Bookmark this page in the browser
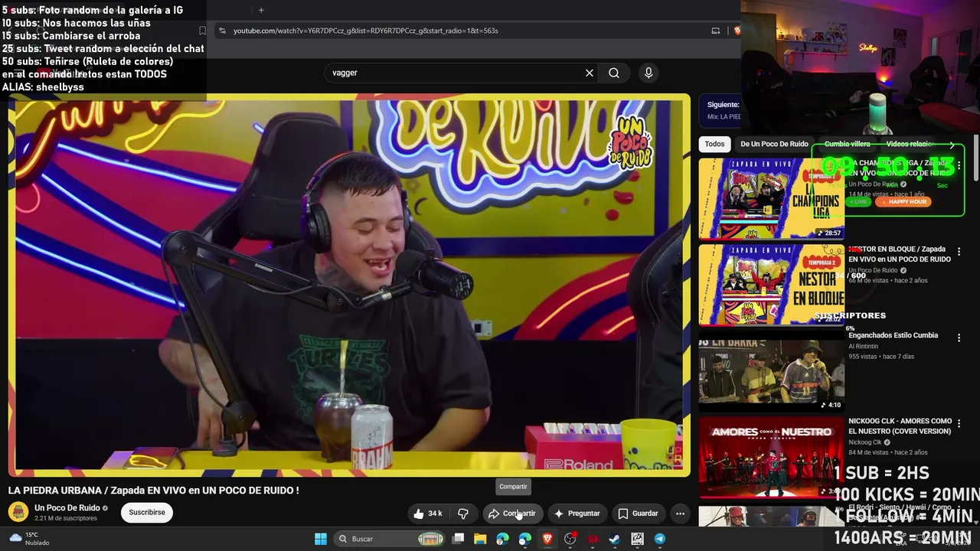This screenshot has width=980, height=551. pyautogui.click(x=202, y=31)
